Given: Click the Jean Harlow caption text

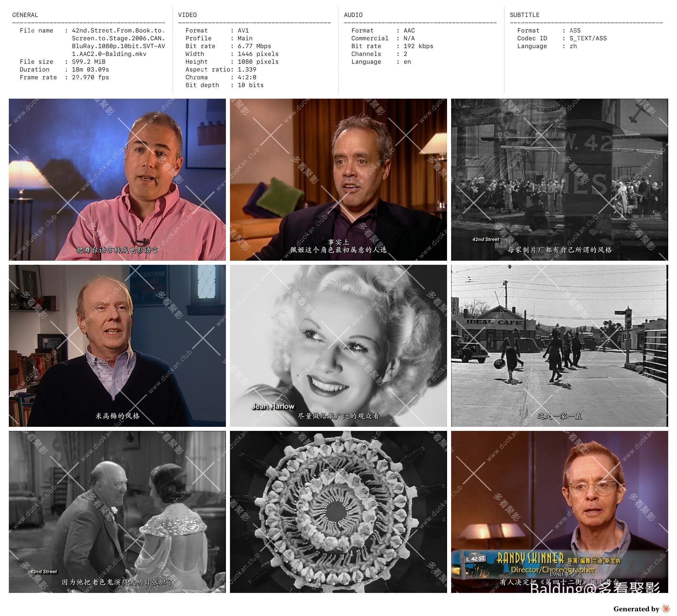Looking at the screenshot, I should click(273, 406).
